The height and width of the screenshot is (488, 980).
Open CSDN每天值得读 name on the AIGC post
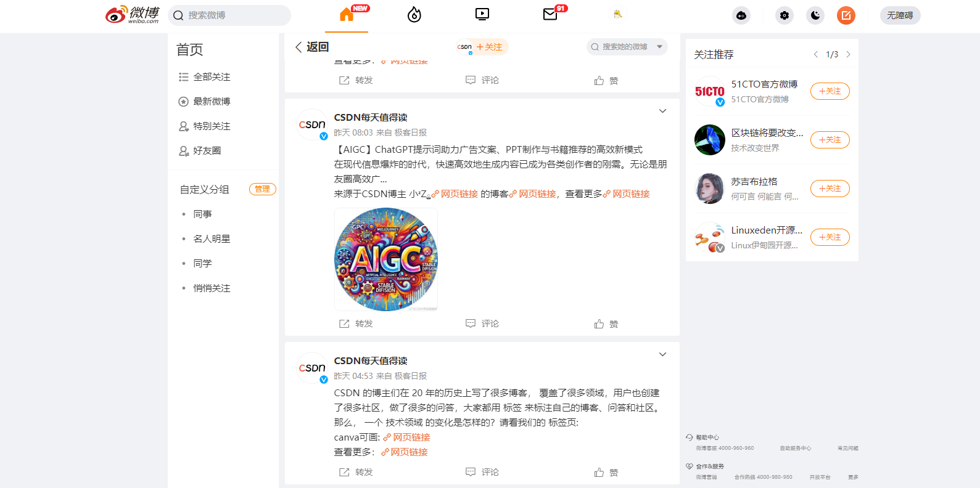(371, 118)
